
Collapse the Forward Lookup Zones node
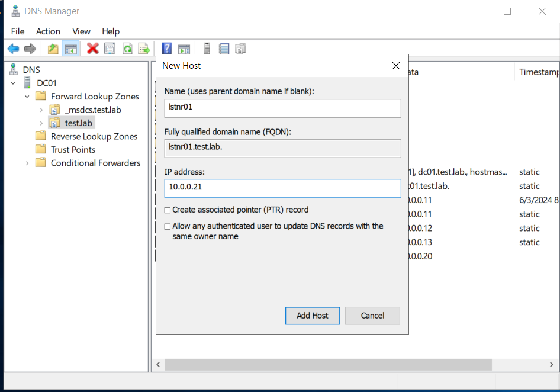(x=27, y=97)
